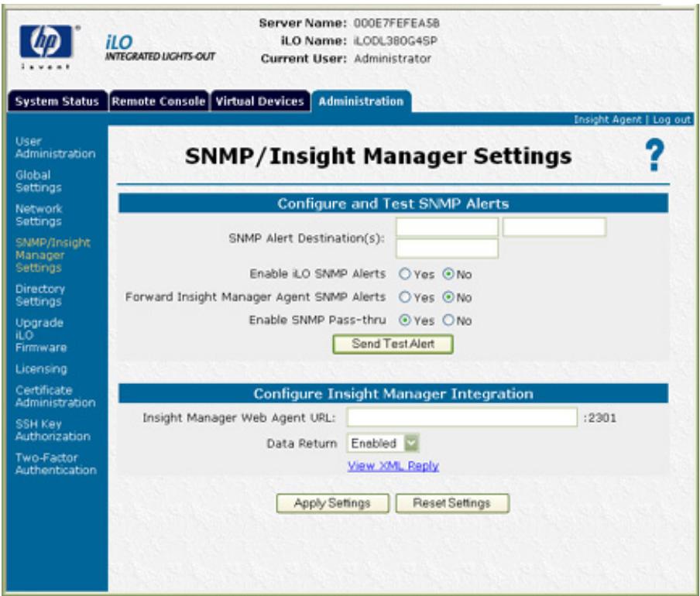
Task: Open the Remote Console tab
Action: (x=159, y=101)
